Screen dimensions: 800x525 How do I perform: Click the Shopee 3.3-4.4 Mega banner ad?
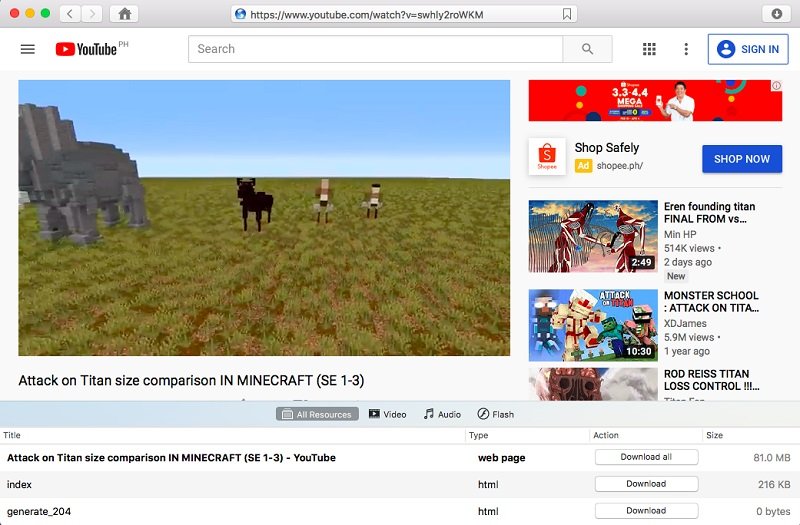pos(655,101)
